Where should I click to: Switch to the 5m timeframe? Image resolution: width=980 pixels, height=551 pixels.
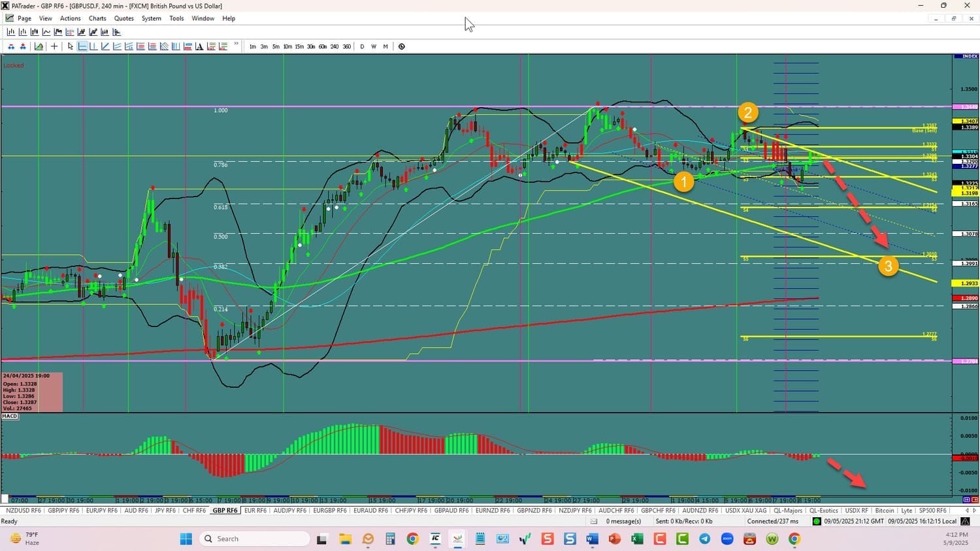click(276, 46)
